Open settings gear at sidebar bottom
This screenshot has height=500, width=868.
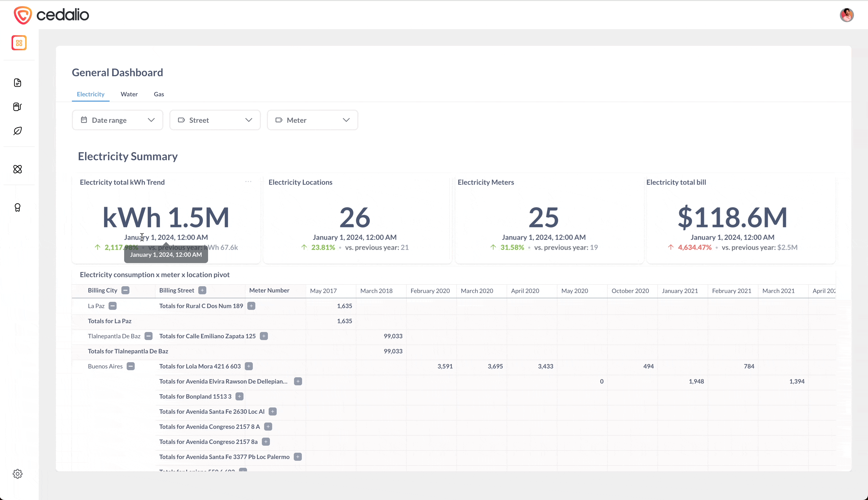click(18, 474)
